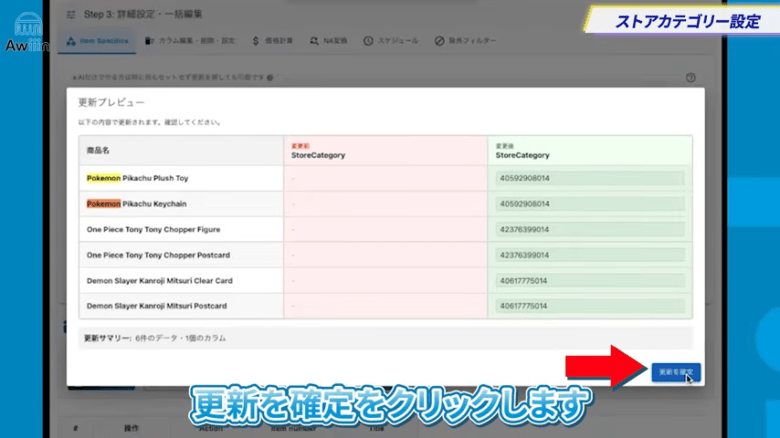Click the Step 3: 詳細設定・一括編集 heading
The height and width of the screenshot is (438, 780).
[143, 14]
